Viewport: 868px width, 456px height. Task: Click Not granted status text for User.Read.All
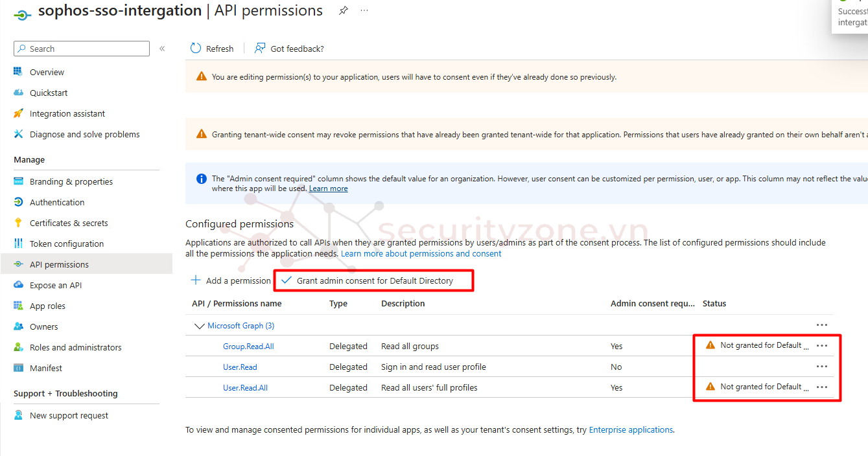click(x=765, y=387)
